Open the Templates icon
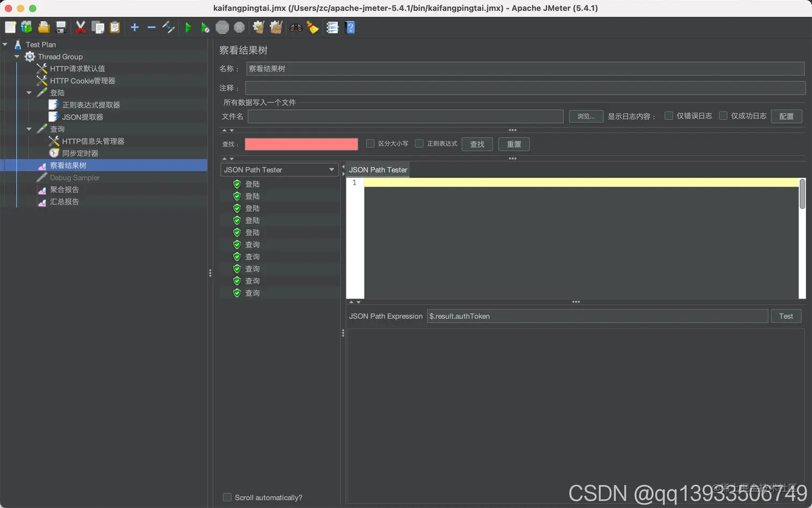The width and height of the screenshot is (812, 508). tap(26, 27)
